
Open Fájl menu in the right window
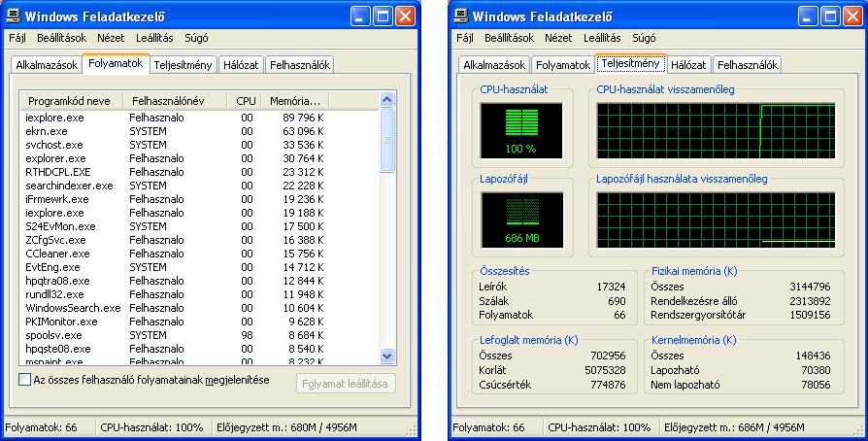pyautogui.click(x=465, y=38)
